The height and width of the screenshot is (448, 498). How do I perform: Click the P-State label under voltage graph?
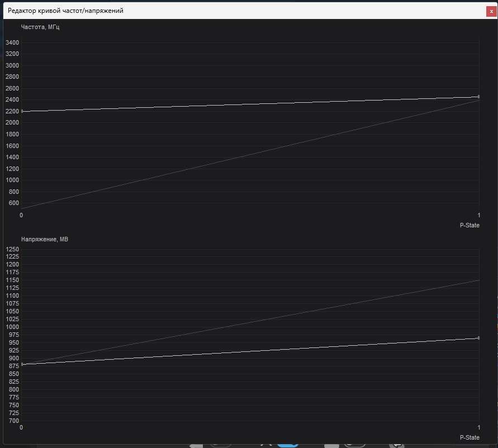[469, 437]
